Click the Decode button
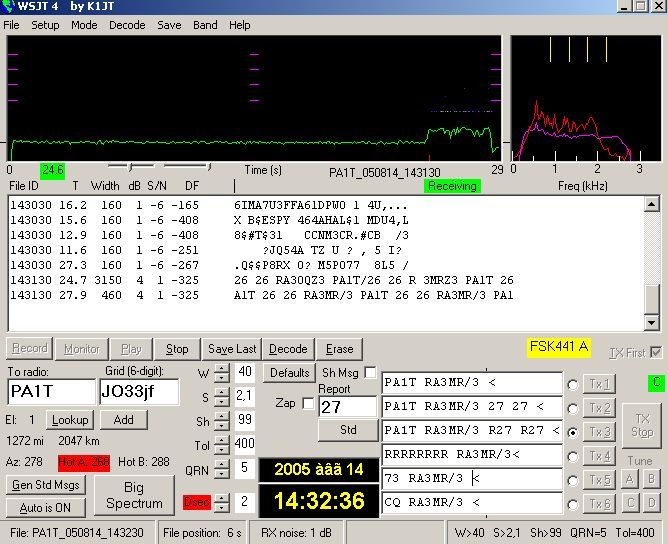 288,349
